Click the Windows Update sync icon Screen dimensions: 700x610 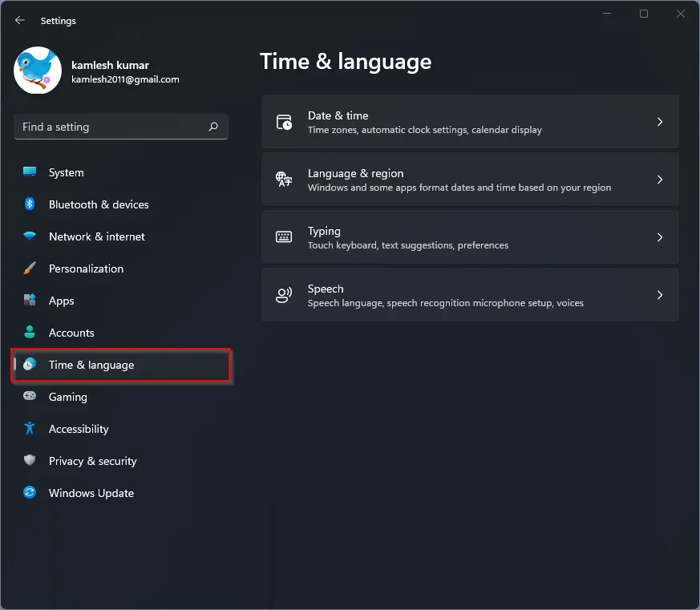[30, 492]
